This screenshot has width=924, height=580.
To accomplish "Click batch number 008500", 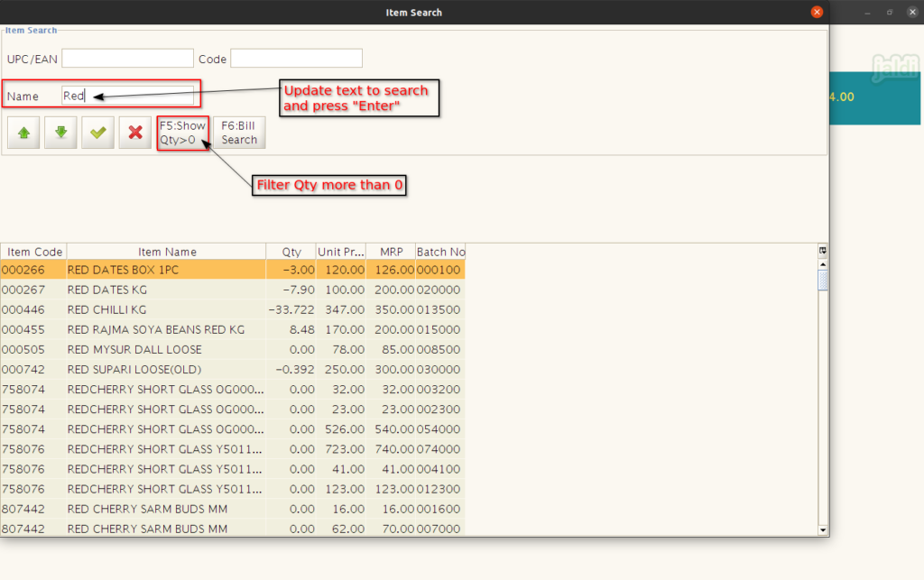I will (x=440, y=350).
